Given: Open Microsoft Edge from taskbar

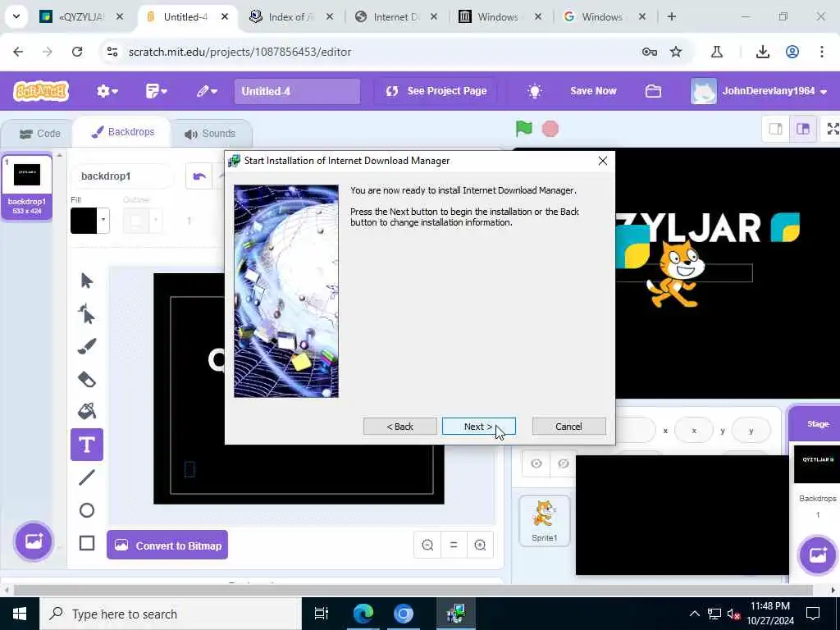Looking at the screenshot, I should tap(363, 614).
